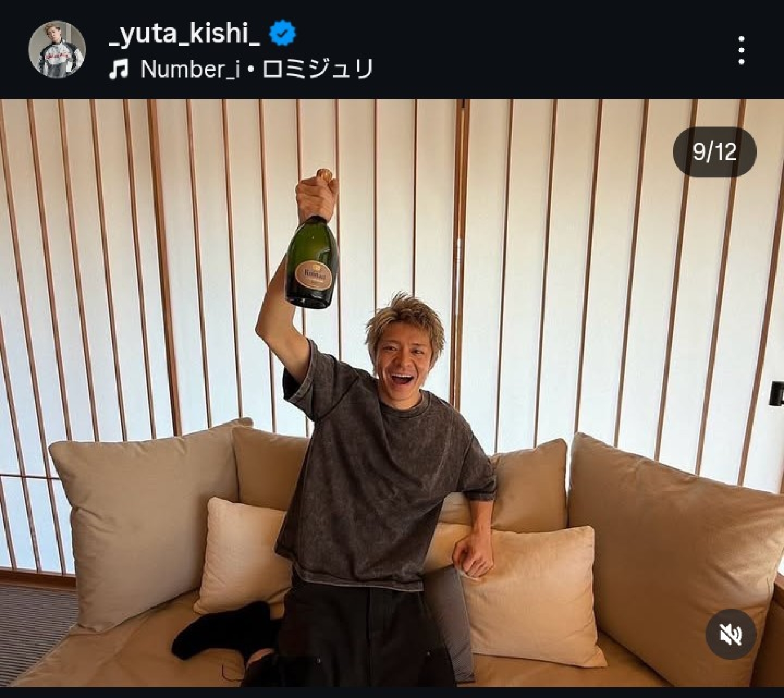The height and width of the screenshot is (698, 784).
Task: Click the music note icon beside Number_i
Action: point(118,70)
